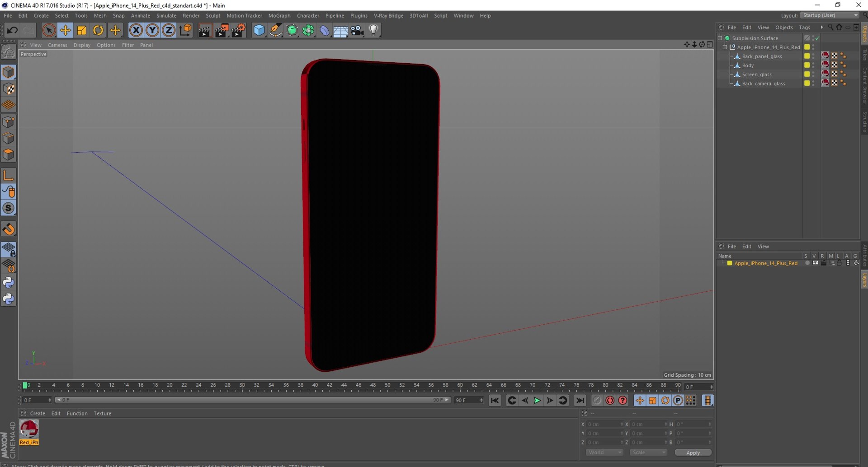Render the active view
The width and height of the screenshot is (868, 467).
(x=204, y=30)
